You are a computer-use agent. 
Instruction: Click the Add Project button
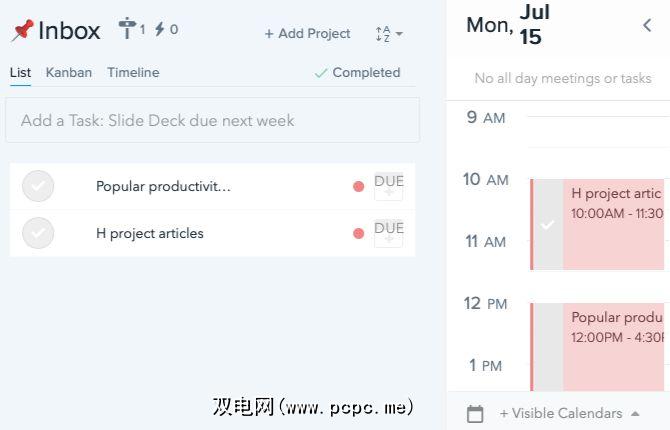(x=307, y=34)
